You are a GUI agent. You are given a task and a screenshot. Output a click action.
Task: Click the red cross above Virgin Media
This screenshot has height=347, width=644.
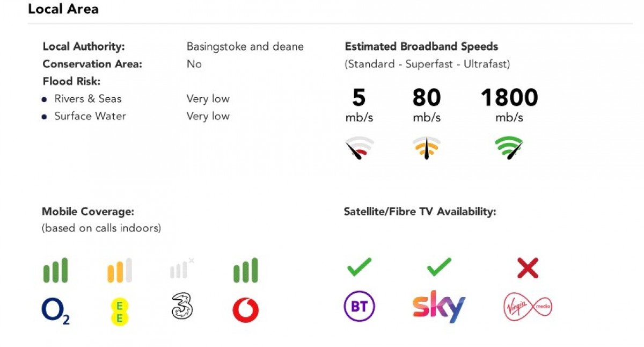528,268
